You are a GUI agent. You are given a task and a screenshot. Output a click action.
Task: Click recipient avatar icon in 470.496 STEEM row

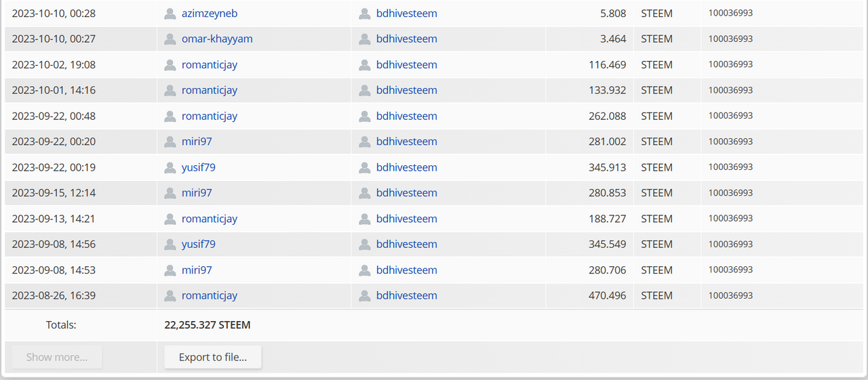click(365, 296)
